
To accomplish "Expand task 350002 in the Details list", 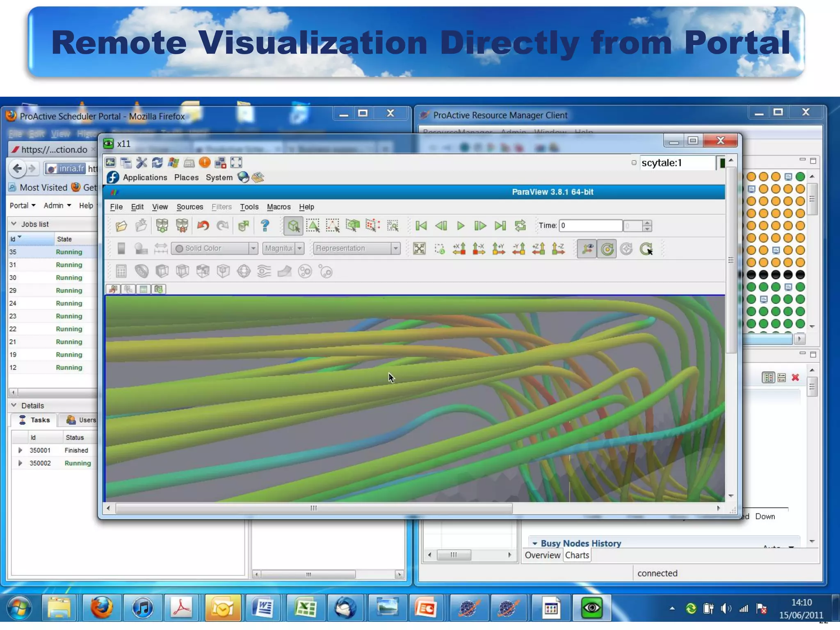I will tap(20, 463).
